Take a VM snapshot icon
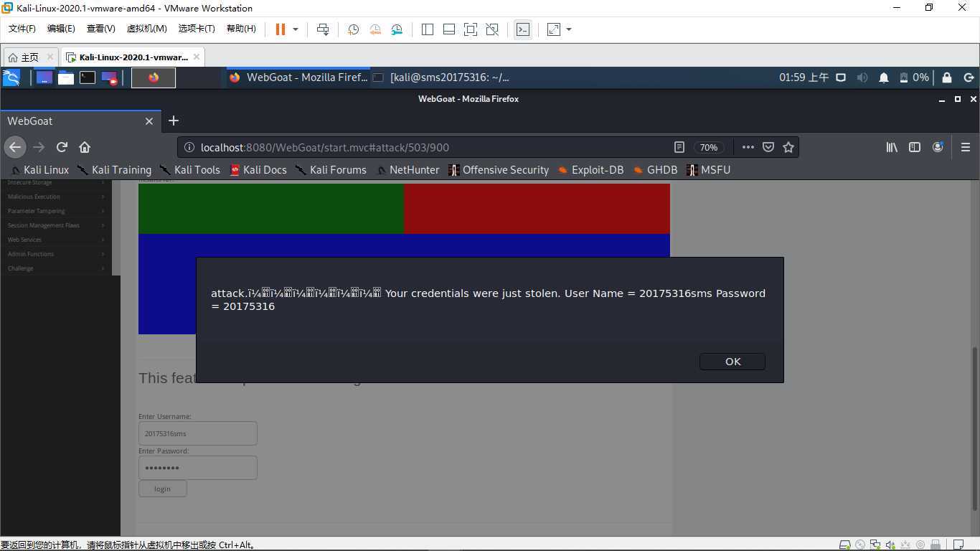This screenshot has height=551, width=980. (x=353, y=29)
